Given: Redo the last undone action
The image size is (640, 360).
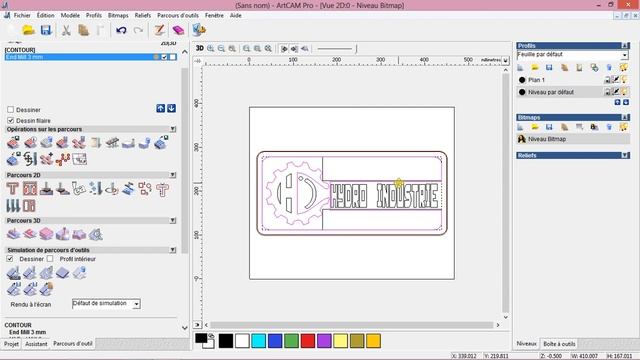Looking at the screenshot, I should pos(138,30).
